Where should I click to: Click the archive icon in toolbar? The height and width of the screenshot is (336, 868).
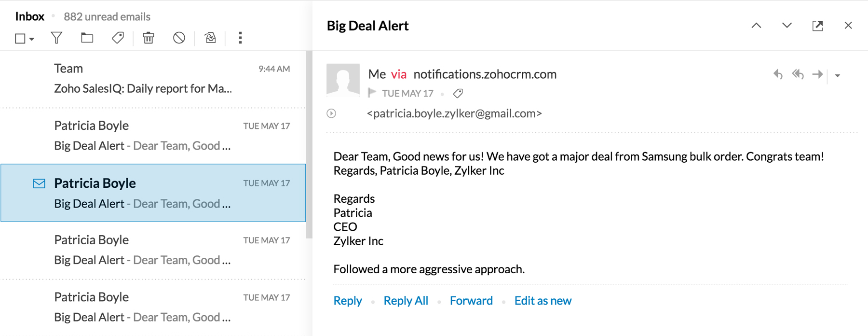click(x=210, y=38)
